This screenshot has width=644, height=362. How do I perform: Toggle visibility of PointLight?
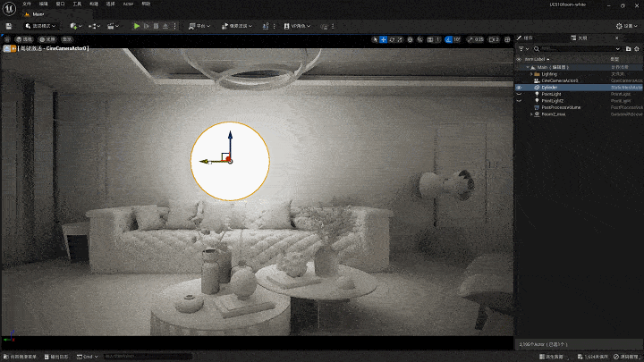(x=520, y=94)
